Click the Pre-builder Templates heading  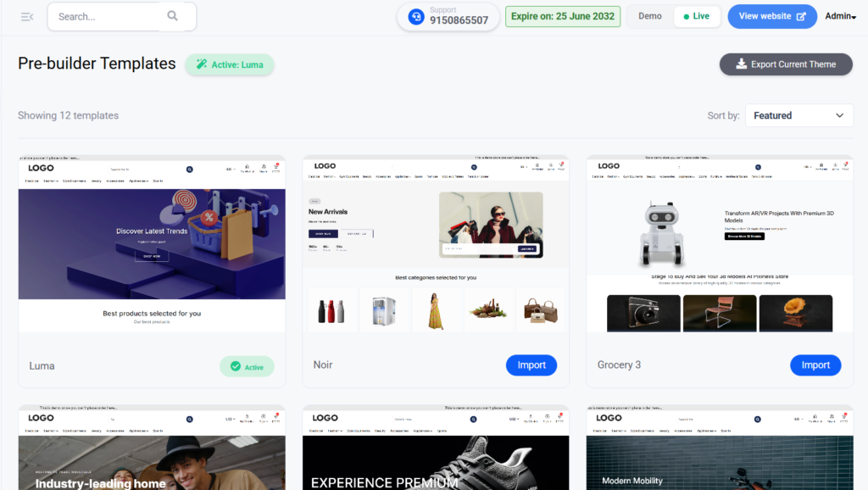point(97,64)
